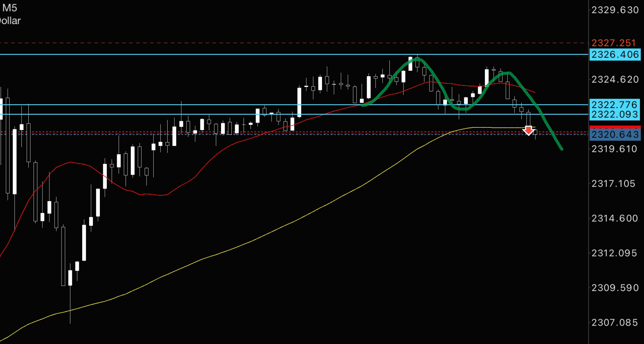The width and height of the screenshot is (644, 344).
Task: Click the red sell arrow marker
Action: [528, 130]
